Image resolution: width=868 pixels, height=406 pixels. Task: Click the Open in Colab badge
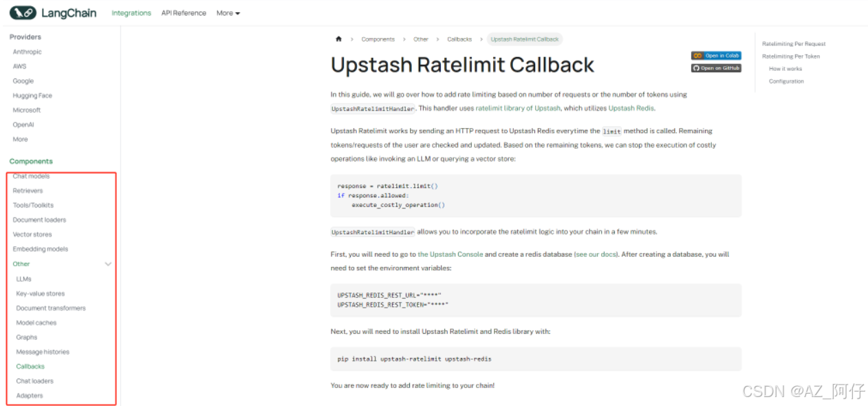coord(716,56)
